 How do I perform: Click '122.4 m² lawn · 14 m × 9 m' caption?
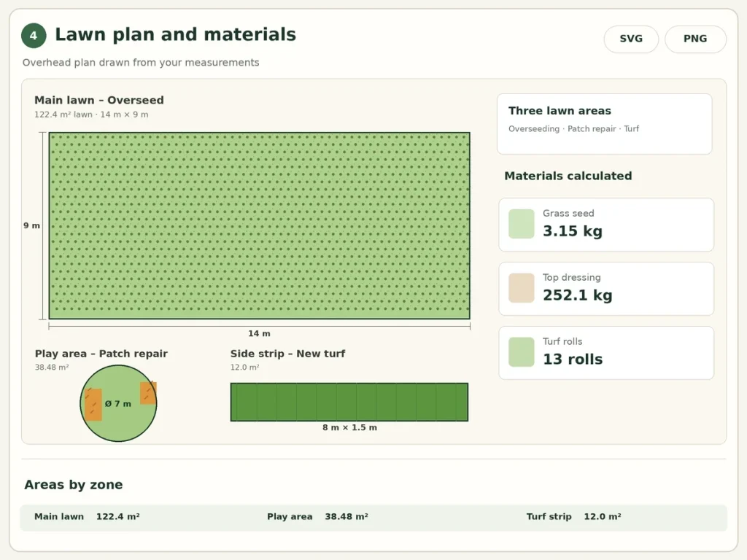(x=91, y=114)
